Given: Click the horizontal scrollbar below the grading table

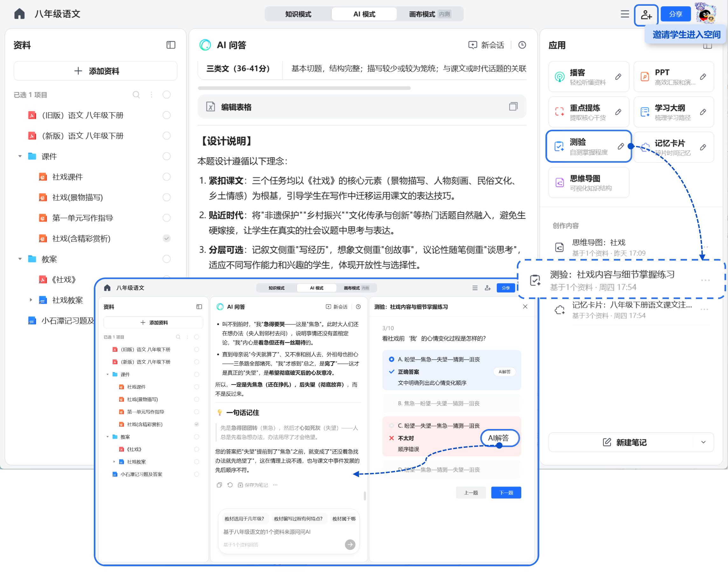Looking at the screenshot, I should click(304, 88).
